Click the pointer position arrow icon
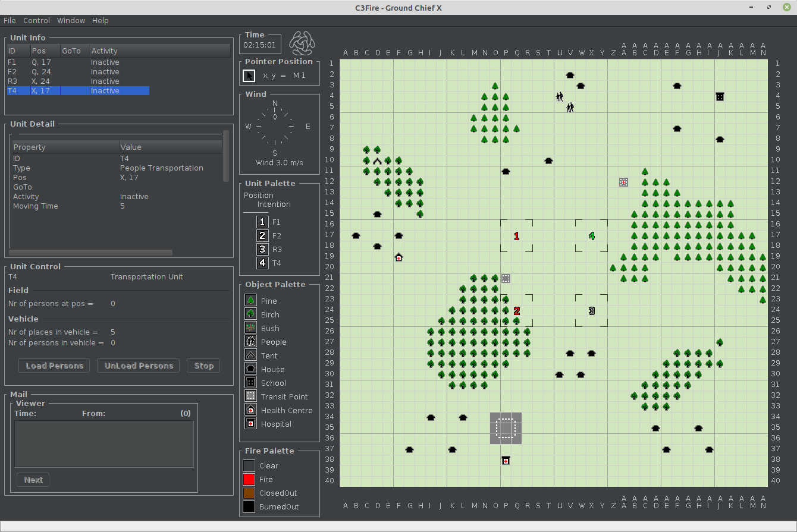The width and height of the screenshot is (797, 532). 249,75
